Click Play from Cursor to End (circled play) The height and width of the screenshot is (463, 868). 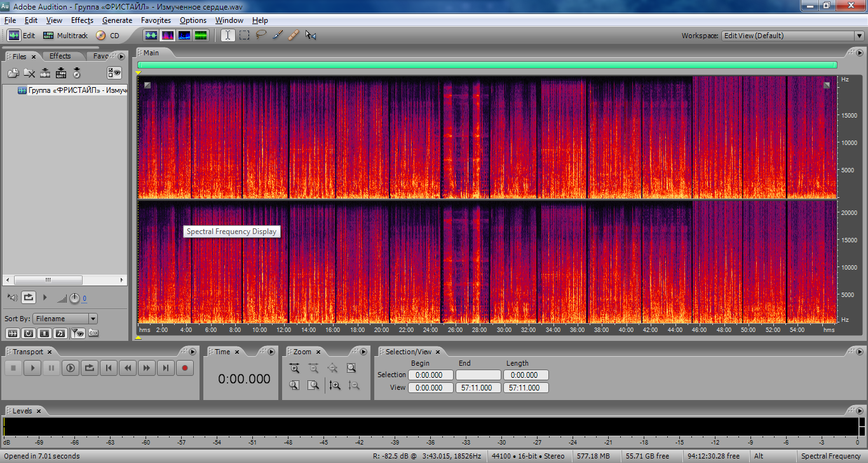[x=71, y=368]
